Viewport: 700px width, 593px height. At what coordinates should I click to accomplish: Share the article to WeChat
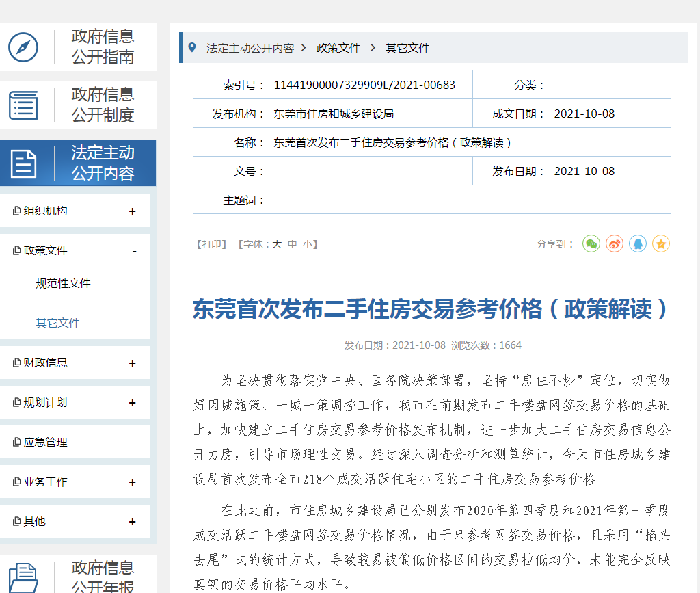point(591,243)
